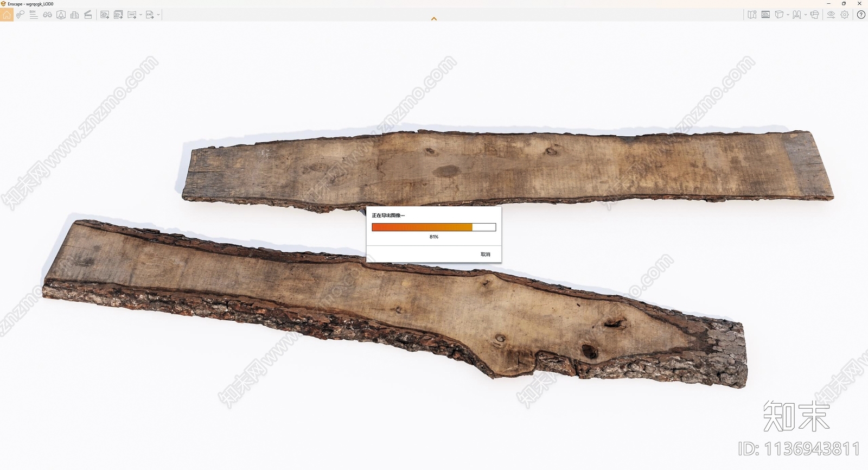Open the Help question mark icon

861,15
